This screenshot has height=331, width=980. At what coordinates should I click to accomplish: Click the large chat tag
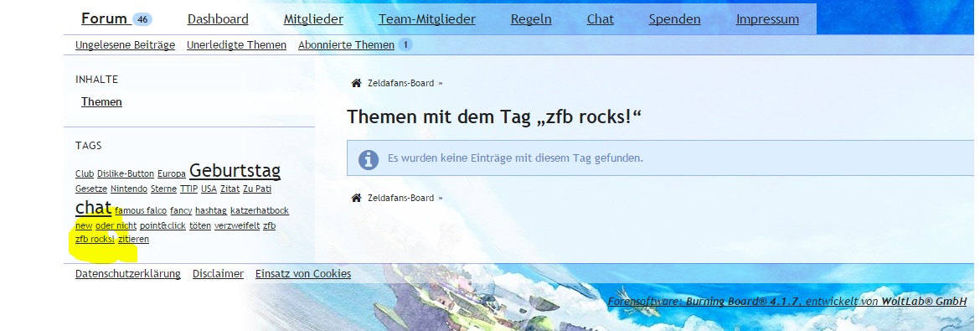coord(94,208)
